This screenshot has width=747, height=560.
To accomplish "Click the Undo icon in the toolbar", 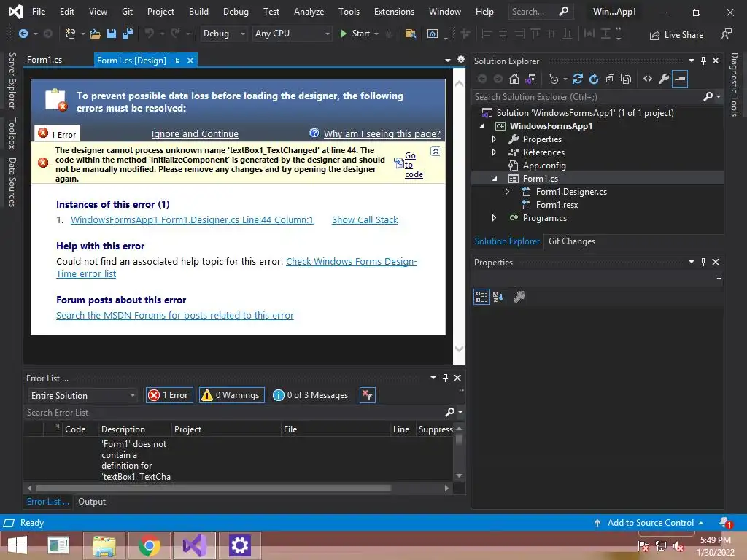I will tap(150, 34).
